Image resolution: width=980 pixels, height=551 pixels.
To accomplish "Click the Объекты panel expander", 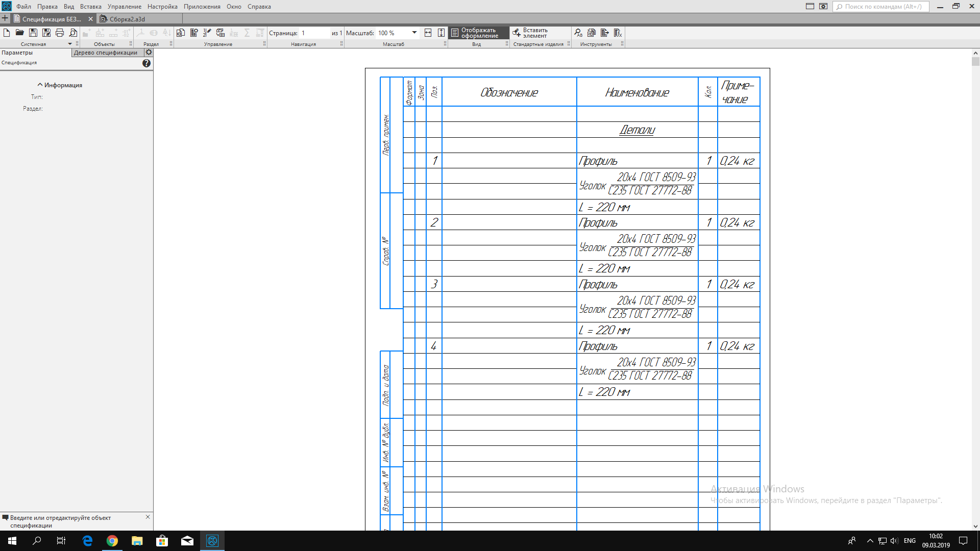I will click(131, 44).
